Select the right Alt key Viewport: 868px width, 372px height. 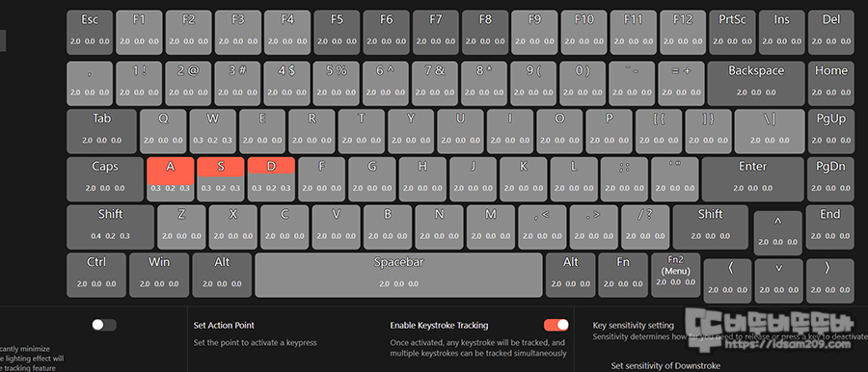coord(571,275)
